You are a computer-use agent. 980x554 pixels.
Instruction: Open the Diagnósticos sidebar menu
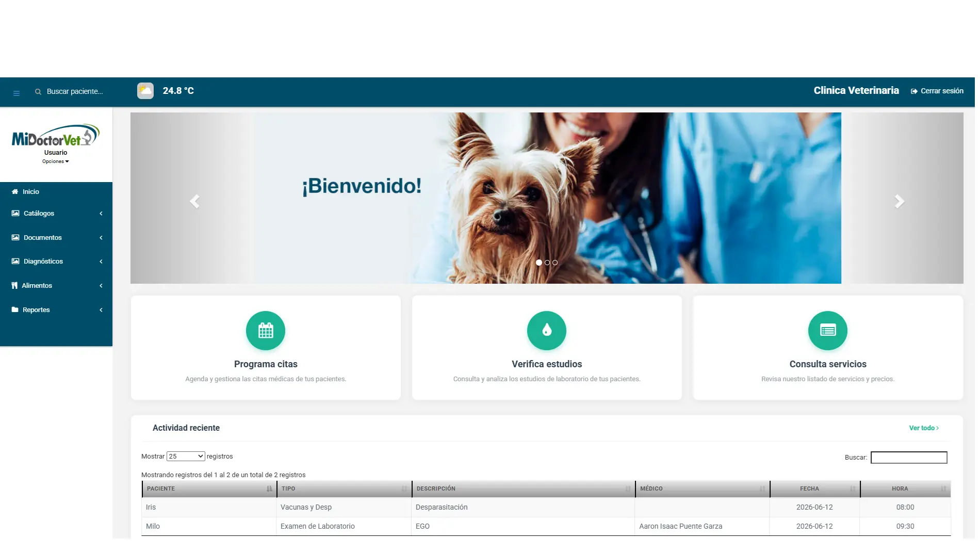tap(56, 261)
